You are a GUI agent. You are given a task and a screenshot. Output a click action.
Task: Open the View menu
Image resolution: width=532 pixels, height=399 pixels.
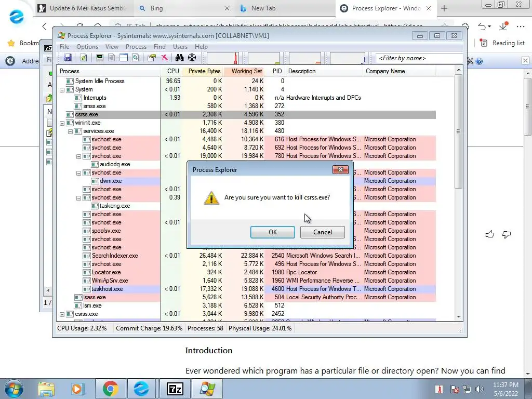[112, 47]
